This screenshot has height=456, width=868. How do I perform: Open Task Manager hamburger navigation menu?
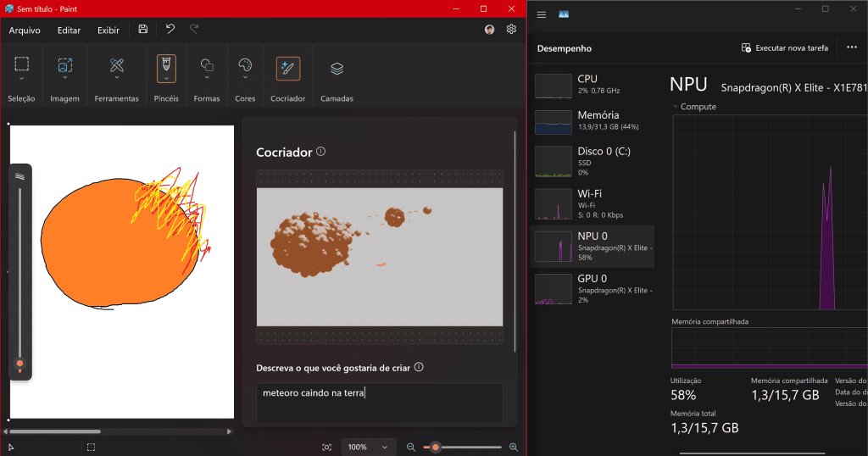coord(542,14)
